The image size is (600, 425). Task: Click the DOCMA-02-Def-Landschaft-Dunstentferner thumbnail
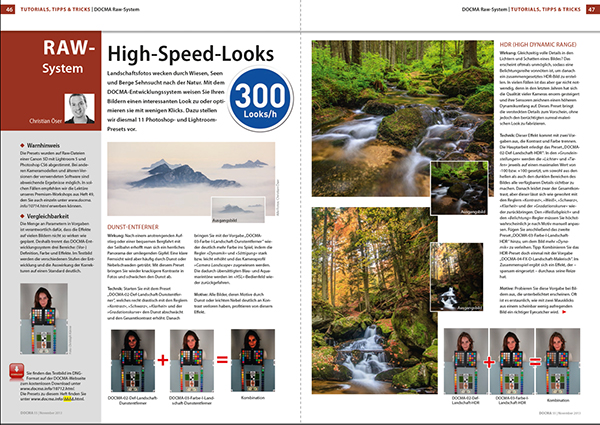133,360
